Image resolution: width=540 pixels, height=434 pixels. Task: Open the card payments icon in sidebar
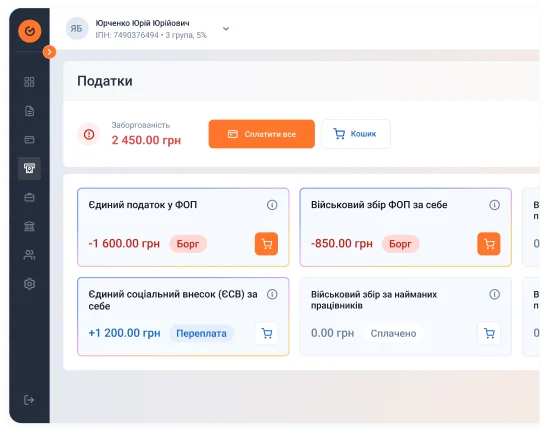coord(29,140)
